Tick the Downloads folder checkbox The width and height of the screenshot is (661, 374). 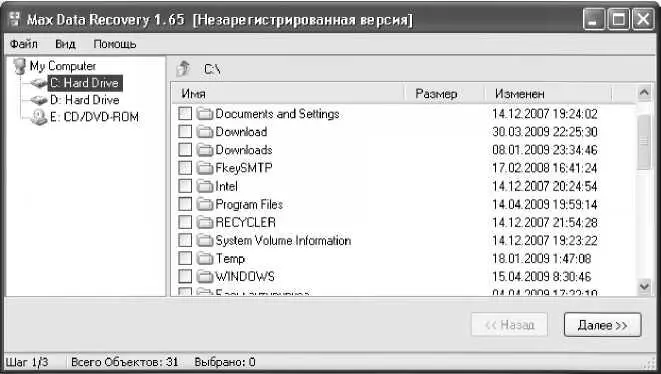[x=185, y=150]
